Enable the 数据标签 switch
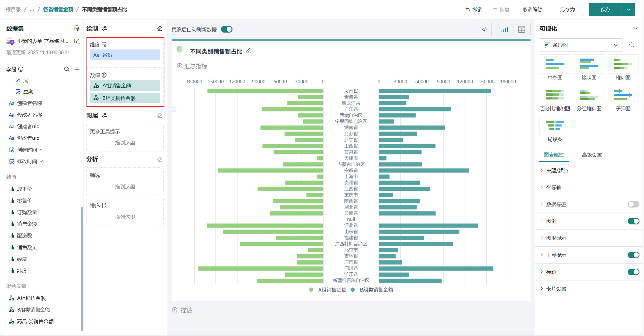 [x=633, y=204]
